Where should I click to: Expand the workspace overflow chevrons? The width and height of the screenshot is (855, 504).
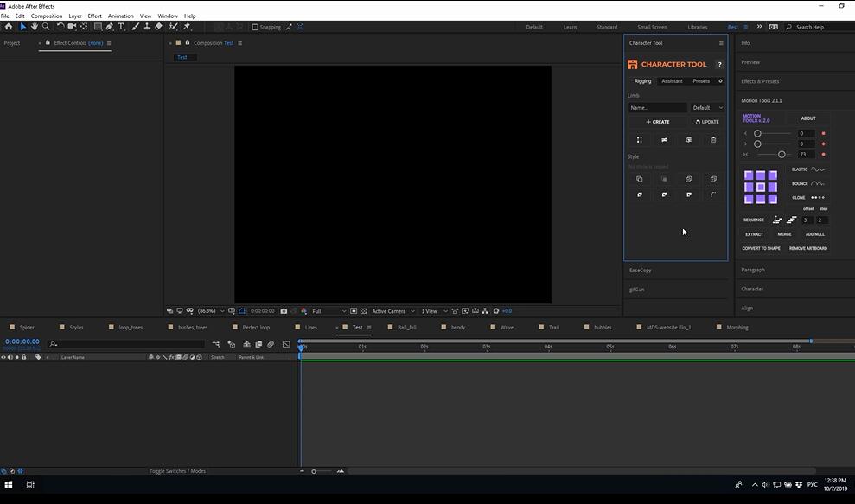(759, 27)
